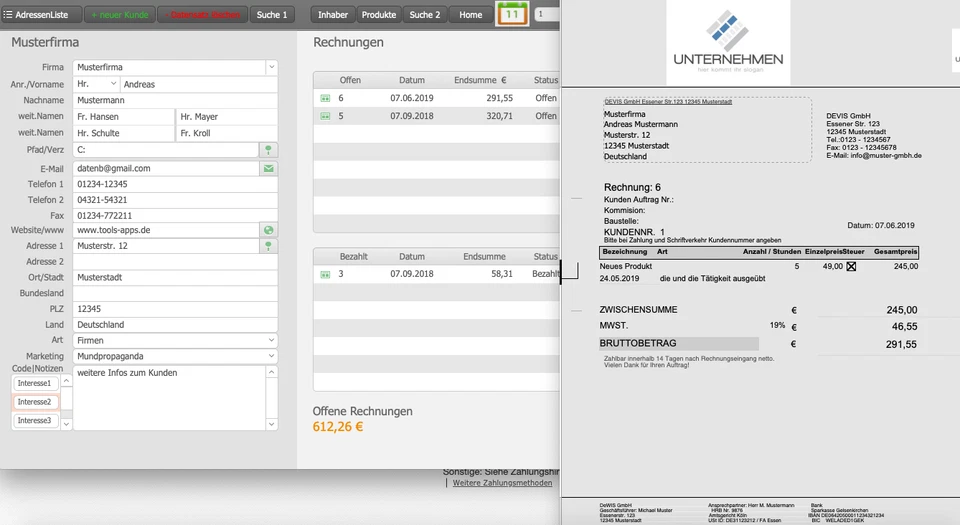Select the Interesse2 code button
The height and width of the screenshot is (525, 960).
(x=35, y=402)
